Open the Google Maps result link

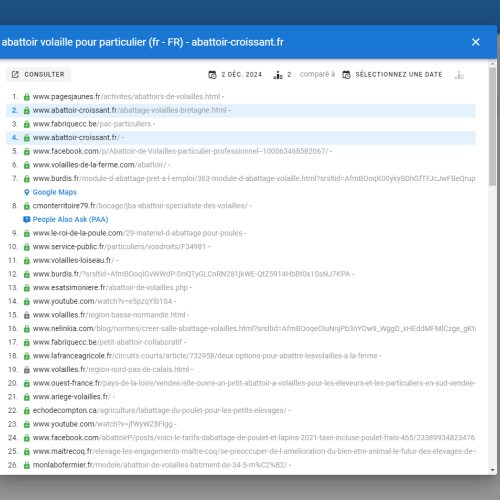(x=55, y=192)
